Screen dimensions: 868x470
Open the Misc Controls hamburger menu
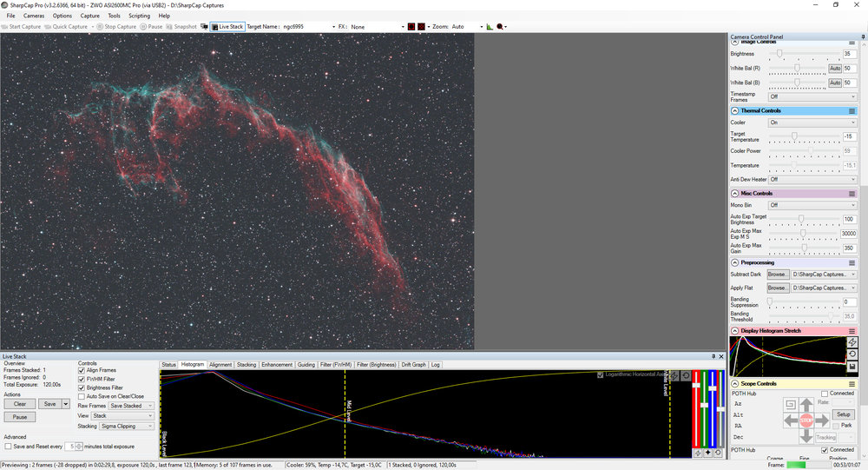(852, 194)
